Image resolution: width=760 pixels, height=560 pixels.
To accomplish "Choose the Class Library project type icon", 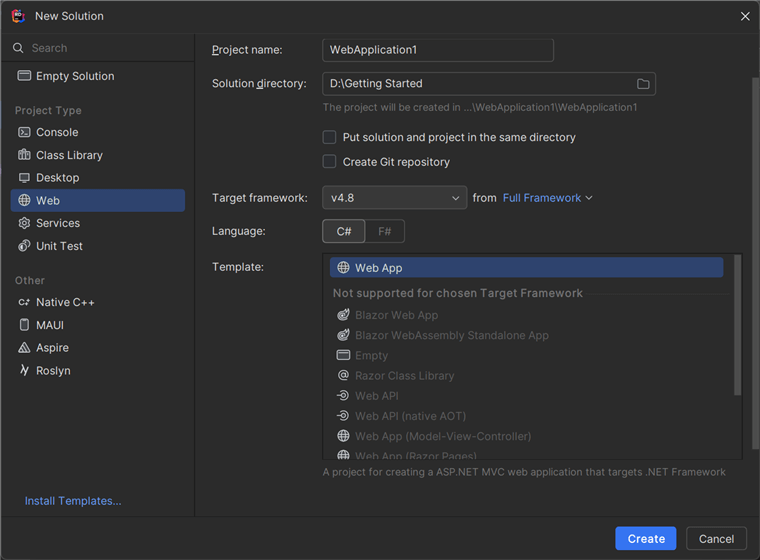I will (x=25, y=155).
